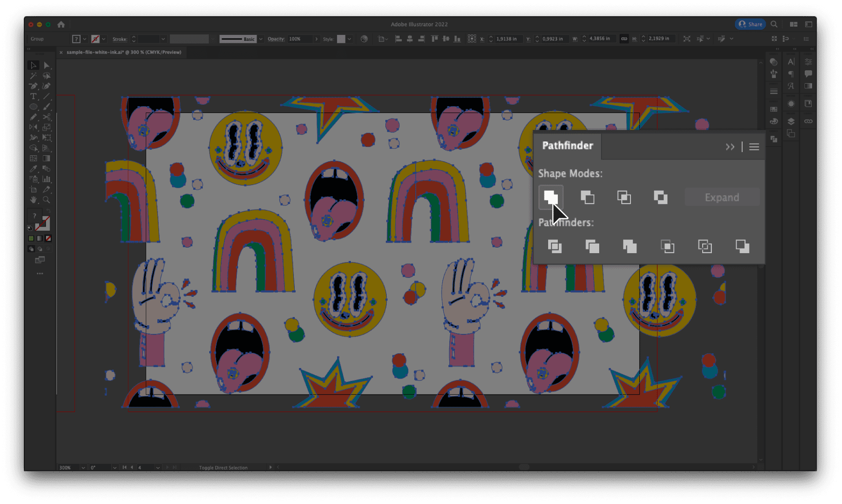Viewport: 842px width, 504px height.
Task: Select the Lasso tool
Action: click(46, 76)
